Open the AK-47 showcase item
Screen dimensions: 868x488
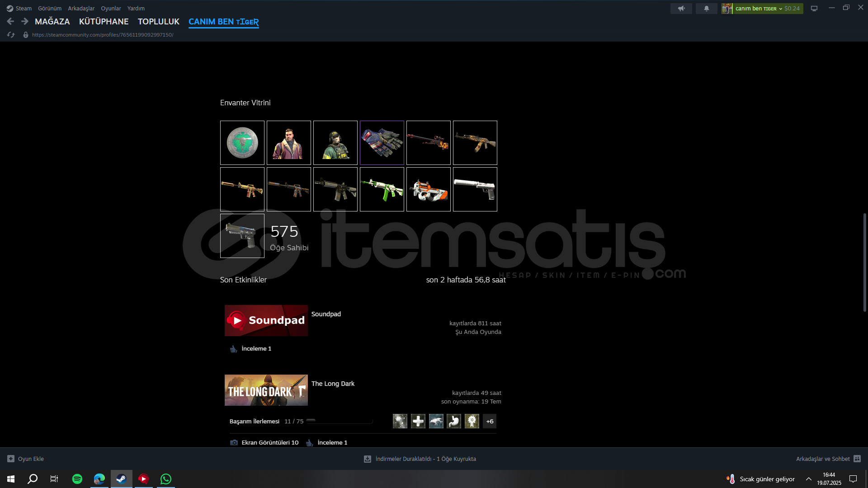coord(475,143)
